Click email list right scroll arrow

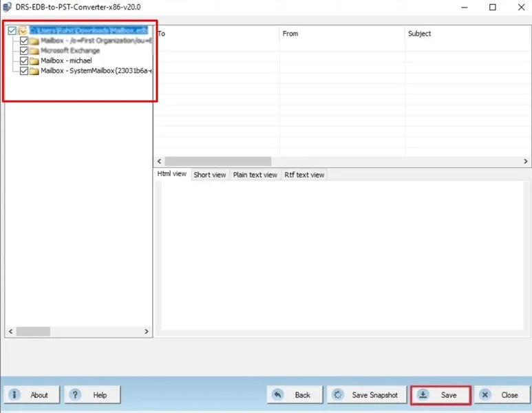526,161
